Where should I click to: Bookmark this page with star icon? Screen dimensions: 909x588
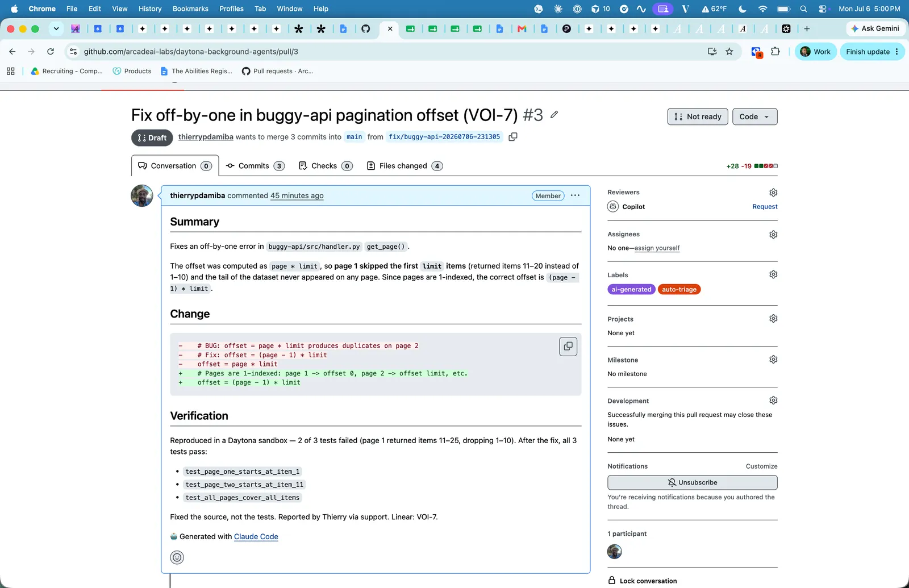[x=729, y=52]
